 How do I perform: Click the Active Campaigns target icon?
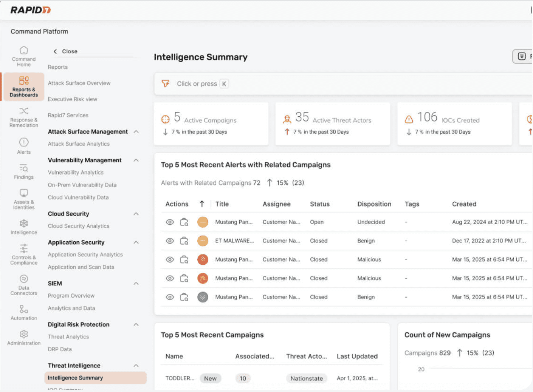point(166,119)
